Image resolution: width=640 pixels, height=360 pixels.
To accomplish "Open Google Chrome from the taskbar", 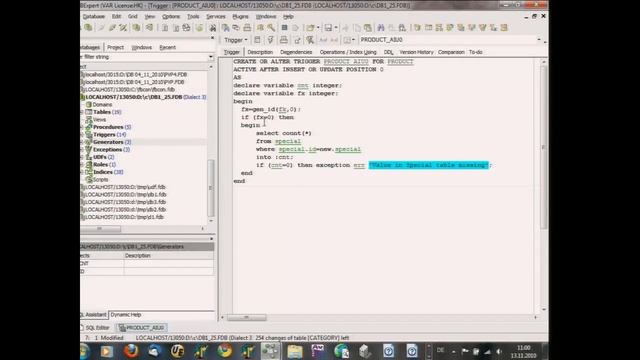I will tap(224, 351).
